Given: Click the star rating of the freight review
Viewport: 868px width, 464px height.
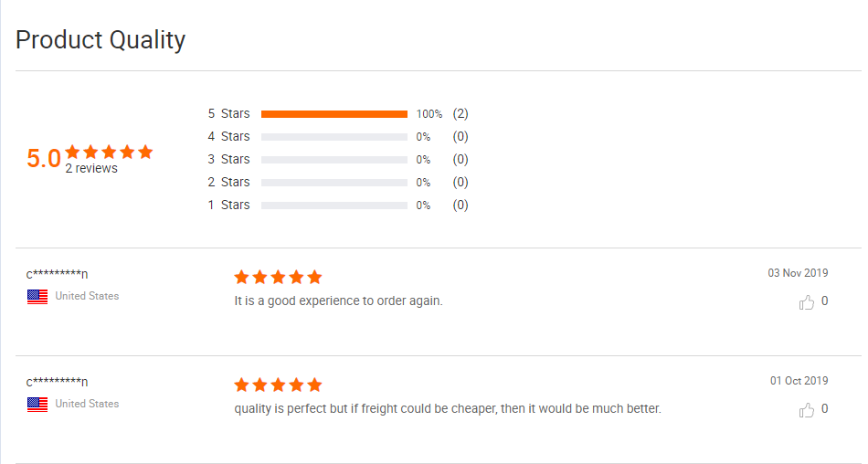Looking at the screenshot, I should [278, 385].
